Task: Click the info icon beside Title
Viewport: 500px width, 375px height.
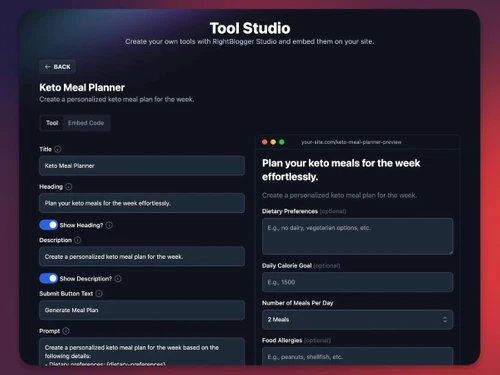Action: click(58, 149)
